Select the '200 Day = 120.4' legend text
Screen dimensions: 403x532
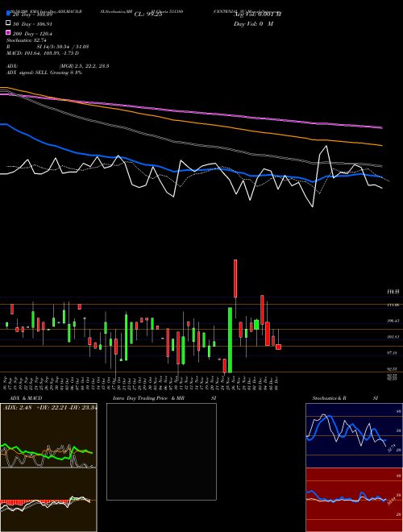[x=32, y=34]
